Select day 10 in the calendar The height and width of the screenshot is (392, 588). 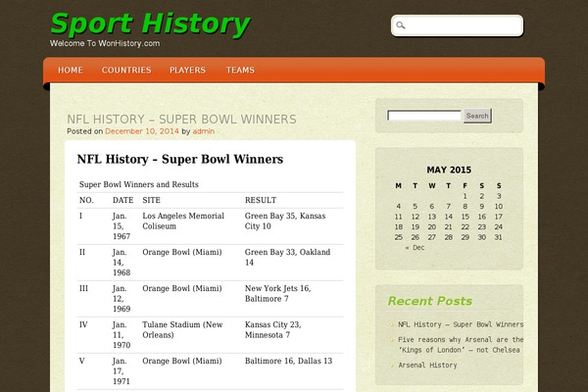pos(499,207)
